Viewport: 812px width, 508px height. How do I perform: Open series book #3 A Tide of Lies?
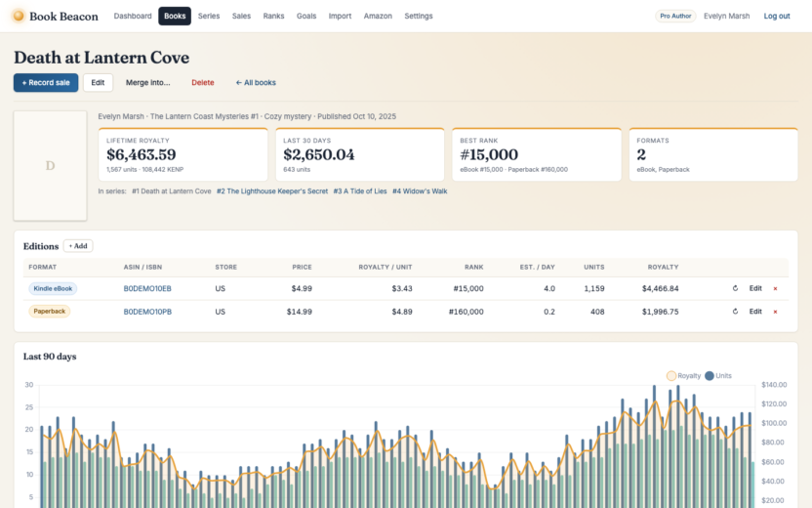tap(360, 191)
